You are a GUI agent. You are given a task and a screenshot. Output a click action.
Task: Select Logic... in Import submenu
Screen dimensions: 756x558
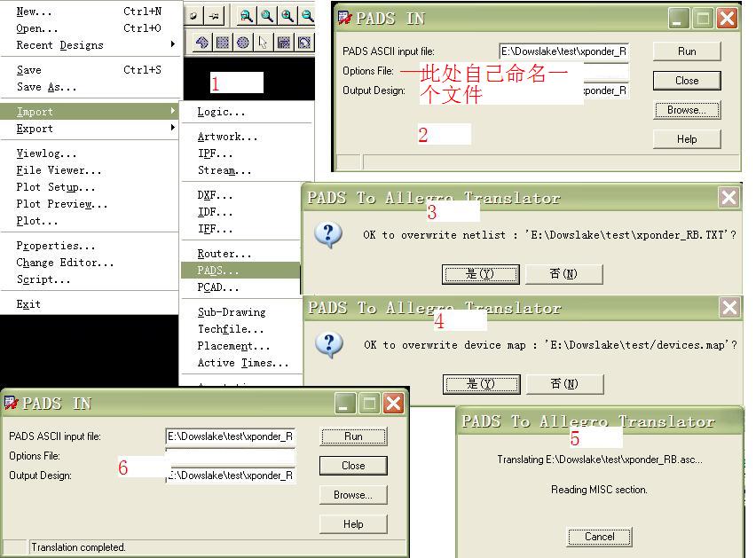pyautogui.click(x=248, y=112)
